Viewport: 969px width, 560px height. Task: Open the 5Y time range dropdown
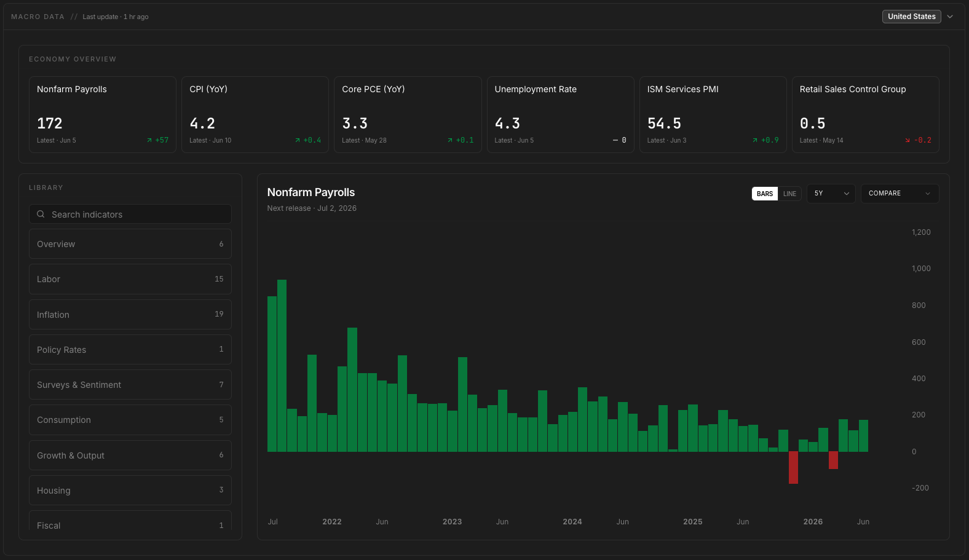point(831,194)
